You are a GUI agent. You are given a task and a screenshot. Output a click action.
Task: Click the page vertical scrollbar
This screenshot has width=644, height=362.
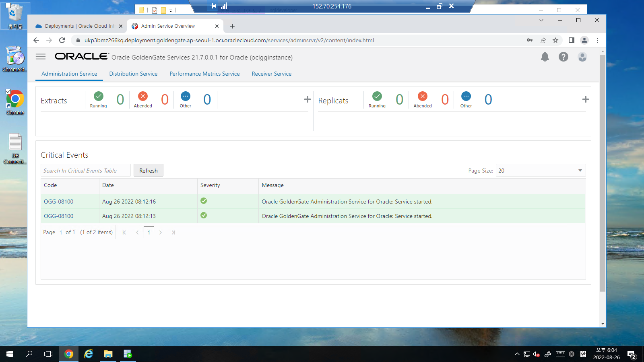pyautogui.click(x=603, y=173)
